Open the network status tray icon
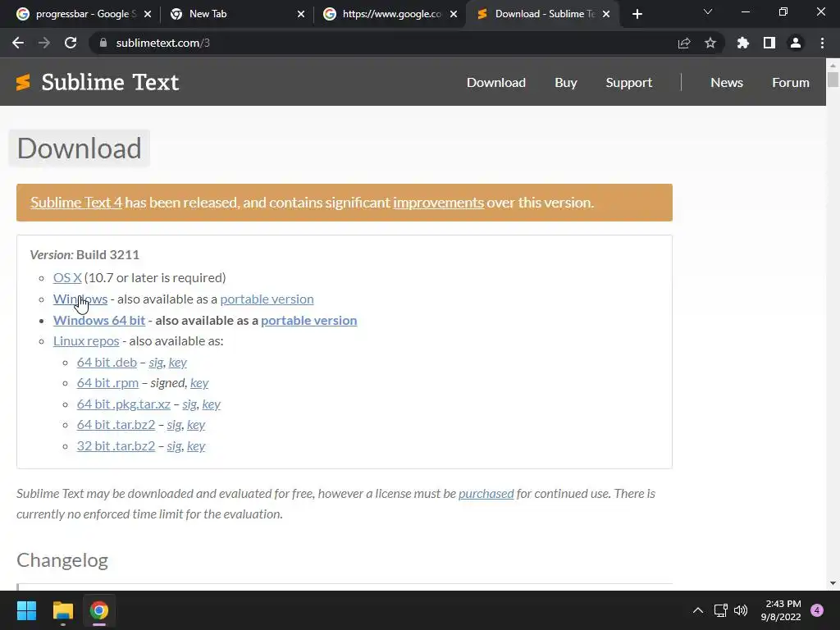 [x=720, y=610]
